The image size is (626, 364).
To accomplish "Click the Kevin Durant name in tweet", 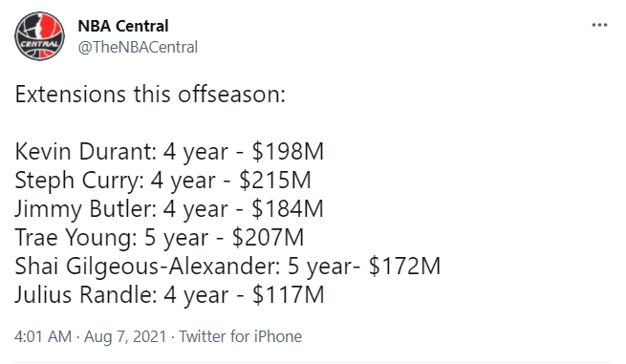I will [84, 152].
